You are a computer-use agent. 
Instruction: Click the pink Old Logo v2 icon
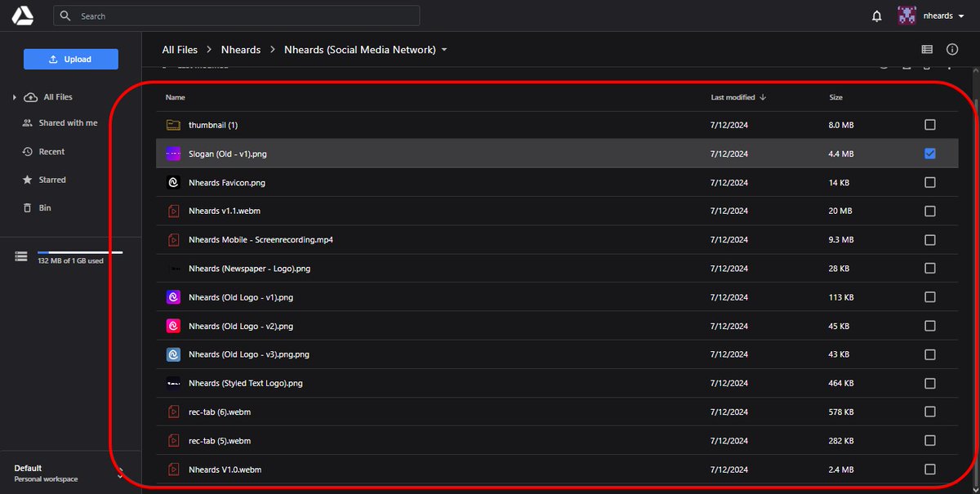tap(172, 326)
